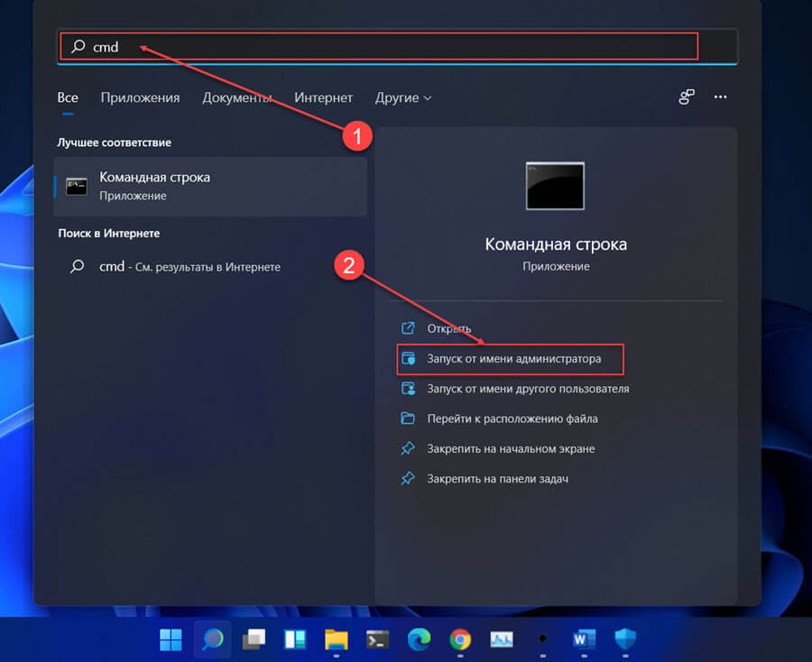Click the Windows Start button on taskbar
This screenshot has height=662, width=812.
[x=171, y=639]
